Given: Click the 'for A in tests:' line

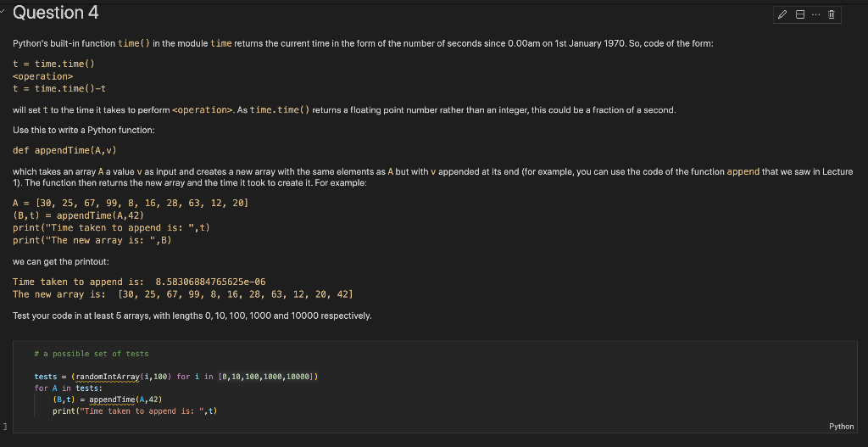Looking at the screenshot, I should [68, 388].
